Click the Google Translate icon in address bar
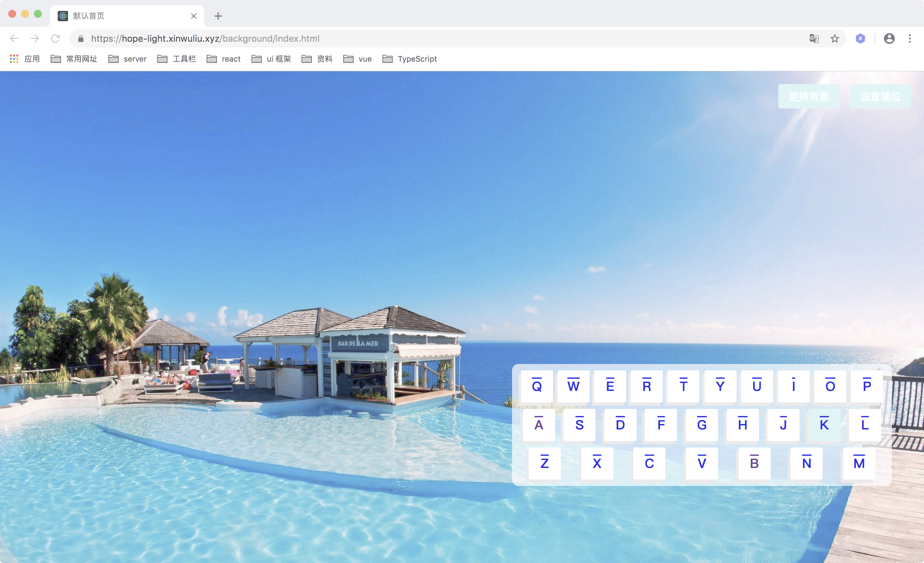Viewport: 924px width, 563px height. tap(814, 39)
